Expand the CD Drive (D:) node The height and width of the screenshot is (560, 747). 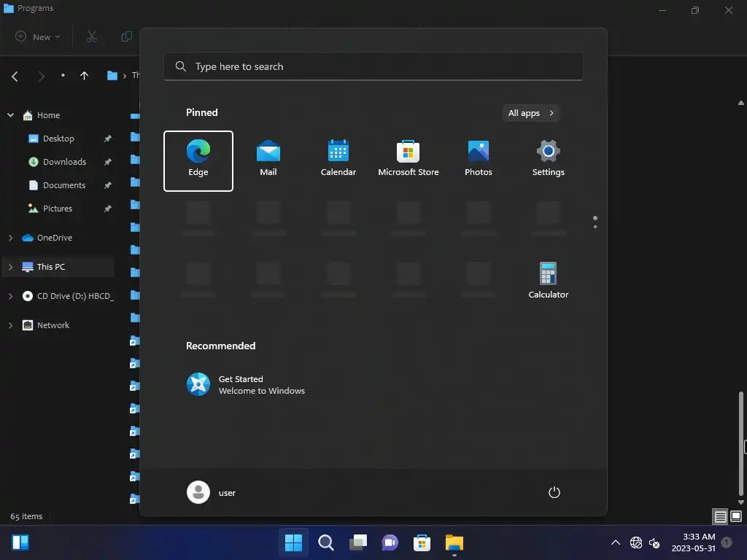pyautogui.click(x=10, y=296)
